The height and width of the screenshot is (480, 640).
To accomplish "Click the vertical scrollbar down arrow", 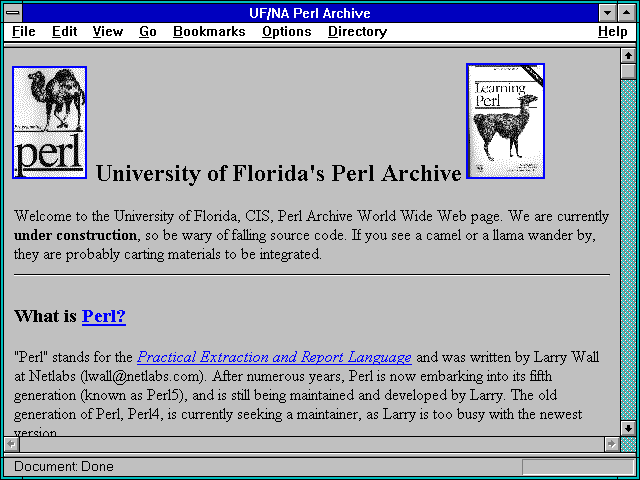I will click(628, 428).
